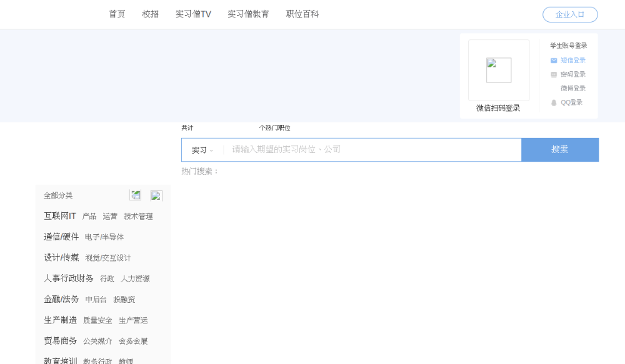This screenshot has height=364, width=625.
Task: Click the WeChat QR code image placeholder
Action: pos(499,70)
